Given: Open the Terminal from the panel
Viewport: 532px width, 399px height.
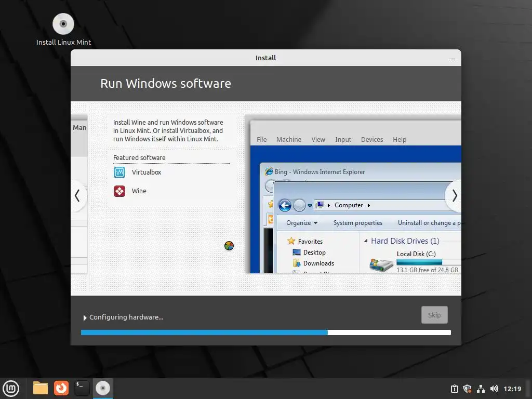Looking at the screenshot, I should [x=82, y=388].
